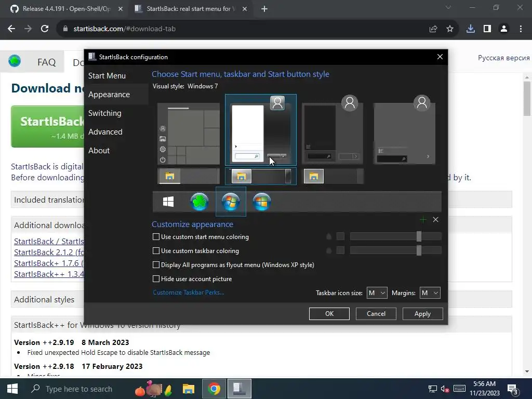The image size is (532, 399).
Task: Select the green clover start orb
Action: [199, 202]
